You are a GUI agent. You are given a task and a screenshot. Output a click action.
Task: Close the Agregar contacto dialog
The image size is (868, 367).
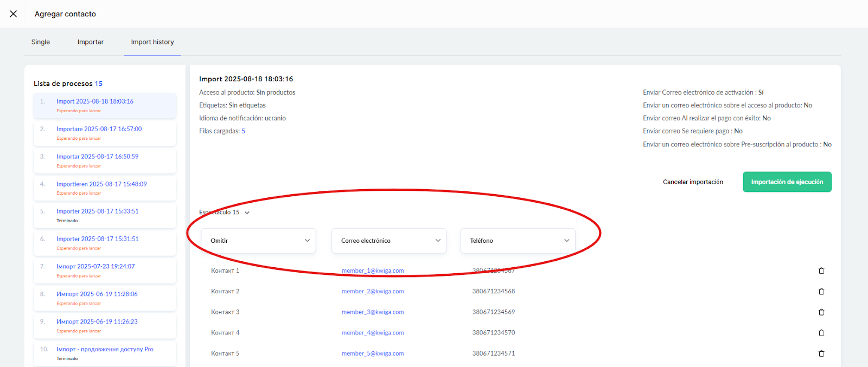[x=14, y=14]
